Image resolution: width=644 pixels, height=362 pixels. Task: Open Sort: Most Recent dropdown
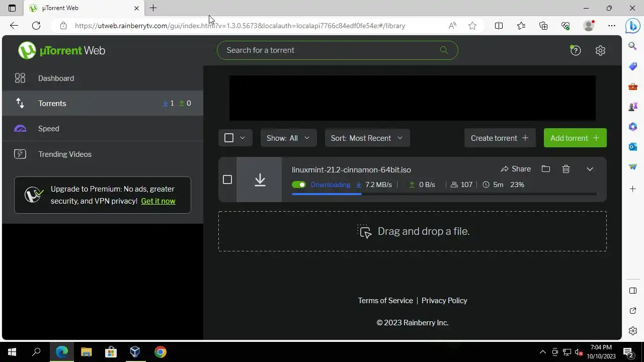coord(367,138)
